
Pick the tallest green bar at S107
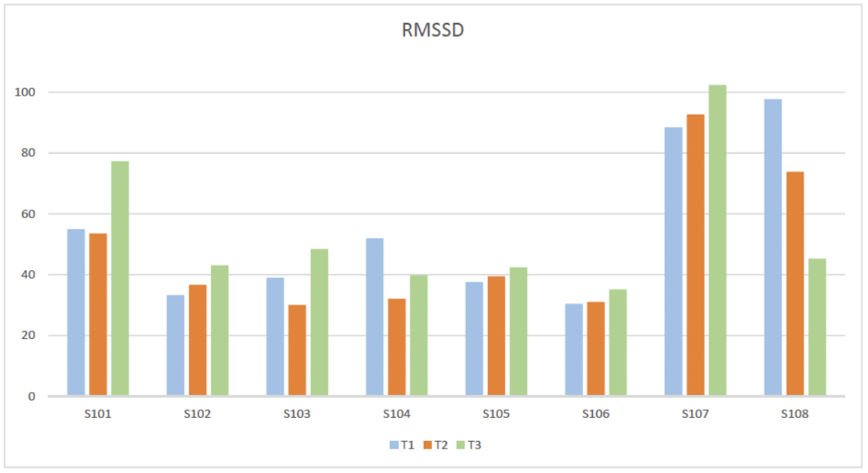click(x=717, y=240)
